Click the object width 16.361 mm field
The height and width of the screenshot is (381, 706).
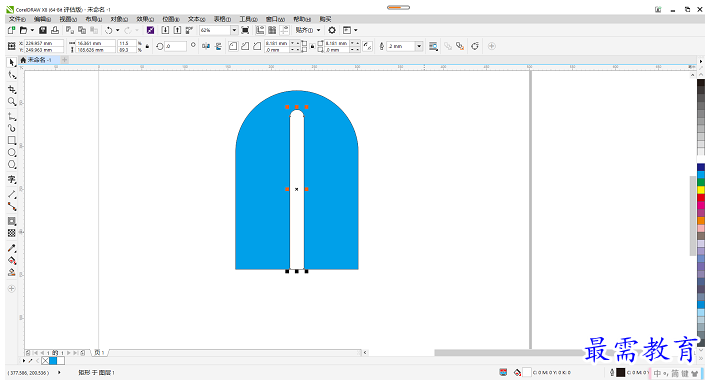[x=95, y=43]
